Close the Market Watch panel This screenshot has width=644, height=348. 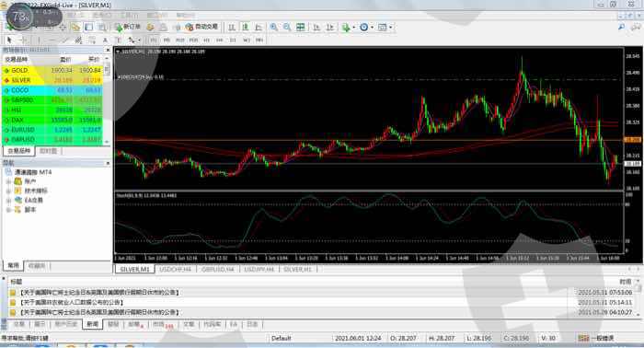pos(108,50)
